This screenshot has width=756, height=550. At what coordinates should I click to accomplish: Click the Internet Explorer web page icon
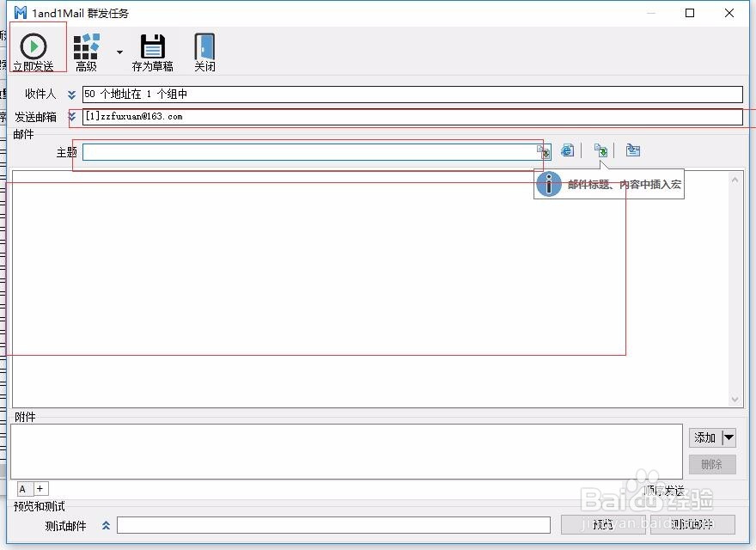568,150
